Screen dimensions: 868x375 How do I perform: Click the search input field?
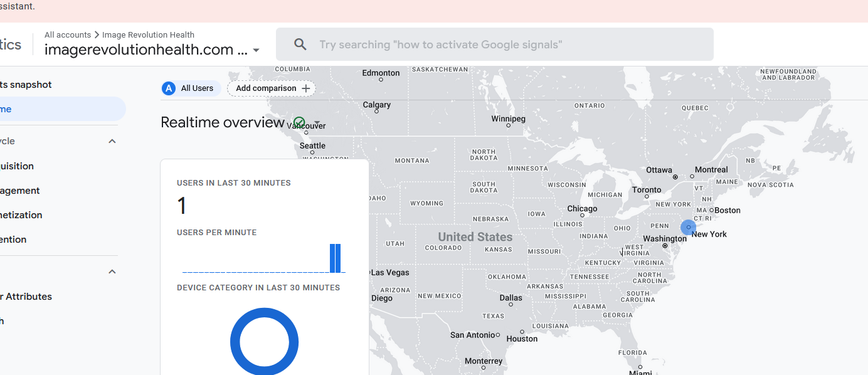click(494, 45)
